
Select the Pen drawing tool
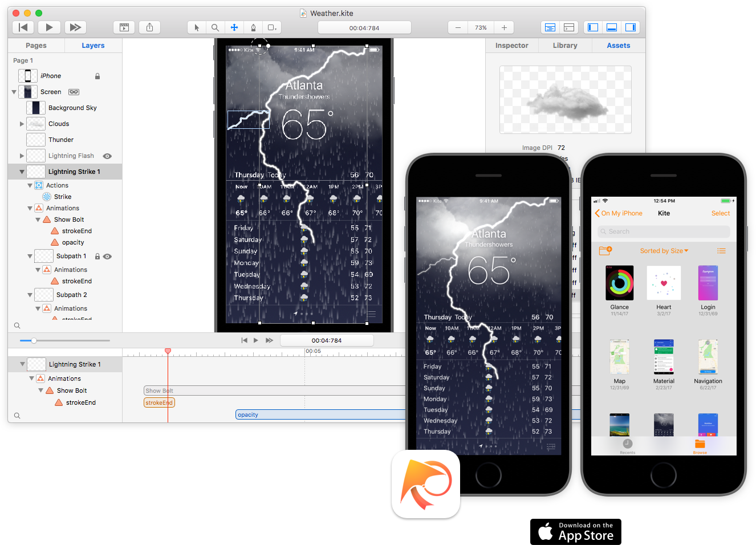(x=253, y=27)
